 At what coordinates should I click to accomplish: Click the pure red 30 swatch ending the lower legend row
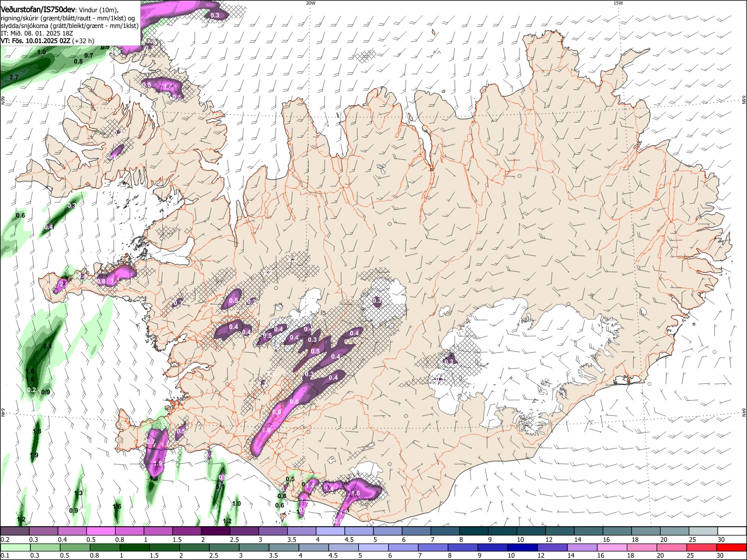(x=732, y=547)
